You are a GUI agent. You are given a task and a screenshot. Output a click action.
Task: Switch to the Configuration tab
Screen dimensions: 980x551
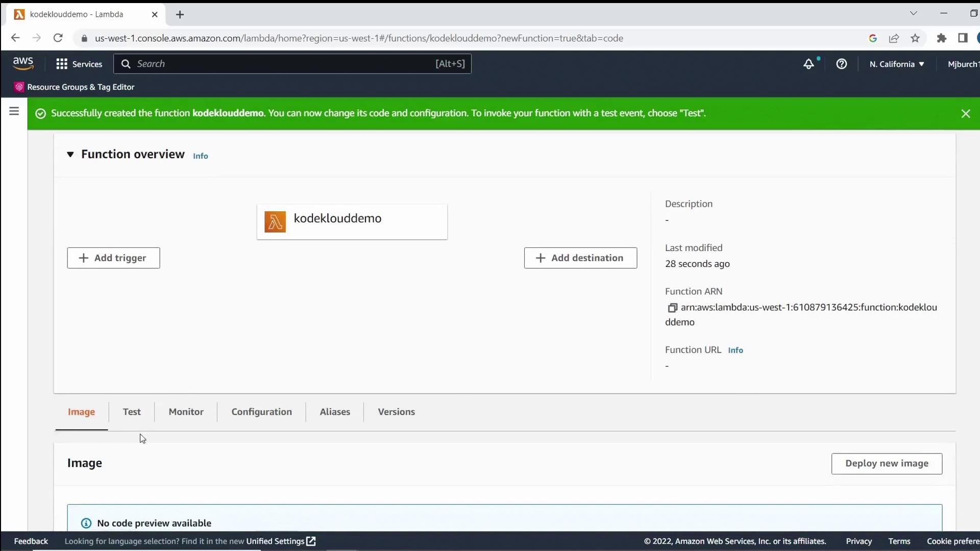[261, 412]
